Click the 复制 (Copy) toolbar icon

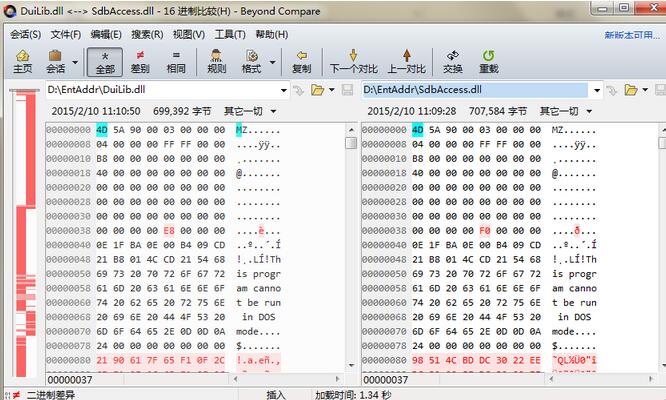point(301,61)
